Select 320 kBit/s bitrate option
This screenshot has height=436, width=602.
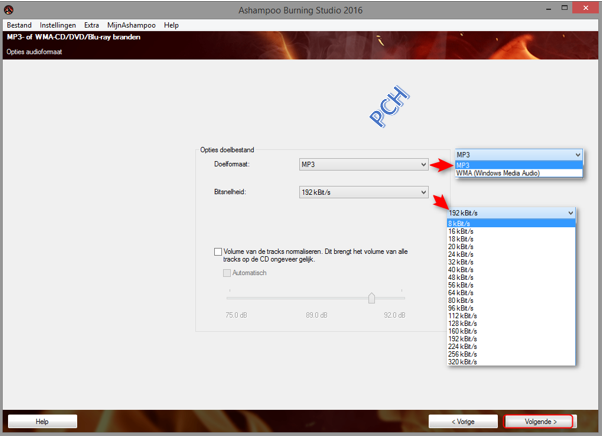[511, 362]
